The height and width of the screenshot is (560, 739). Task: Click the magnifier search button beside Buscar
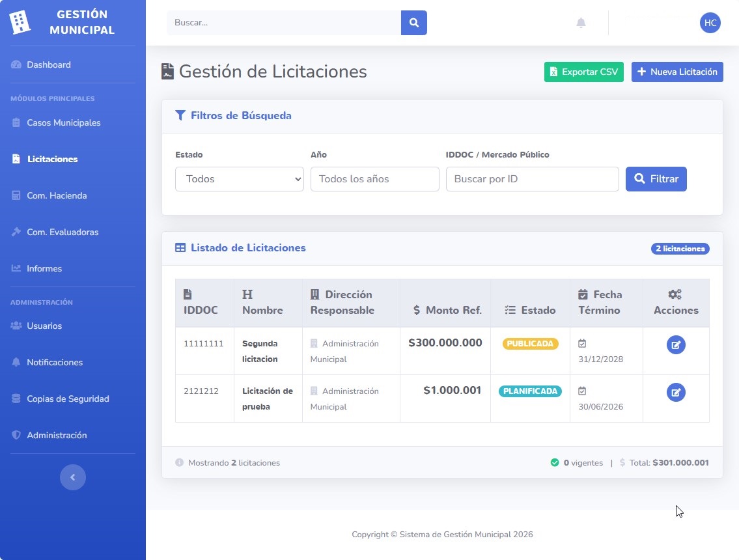pos(414,23)
